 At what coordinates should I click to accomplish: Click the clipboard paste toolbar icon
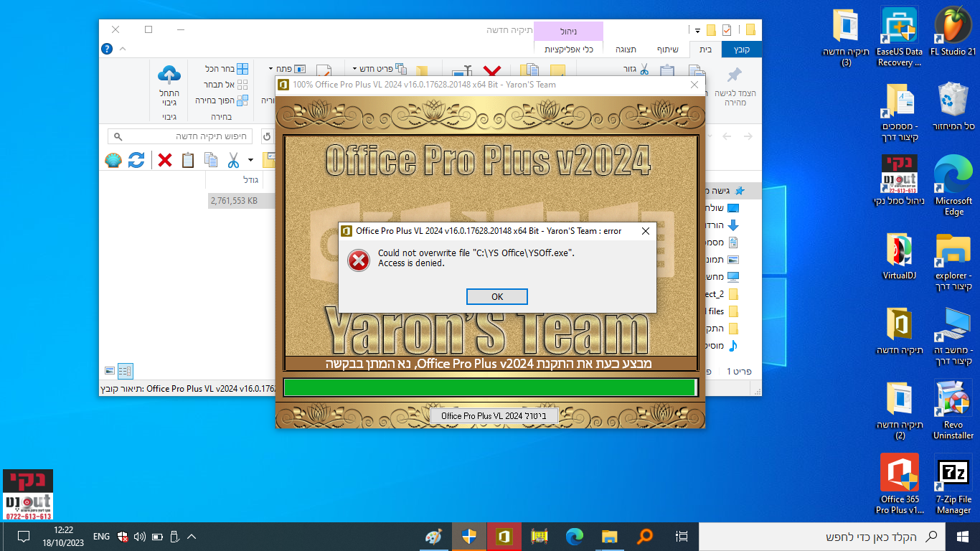coord(188,160)
